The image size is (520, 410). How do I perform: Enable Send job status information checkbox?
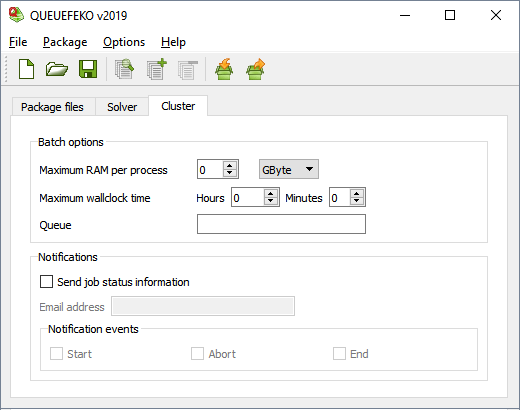(46, 281)
